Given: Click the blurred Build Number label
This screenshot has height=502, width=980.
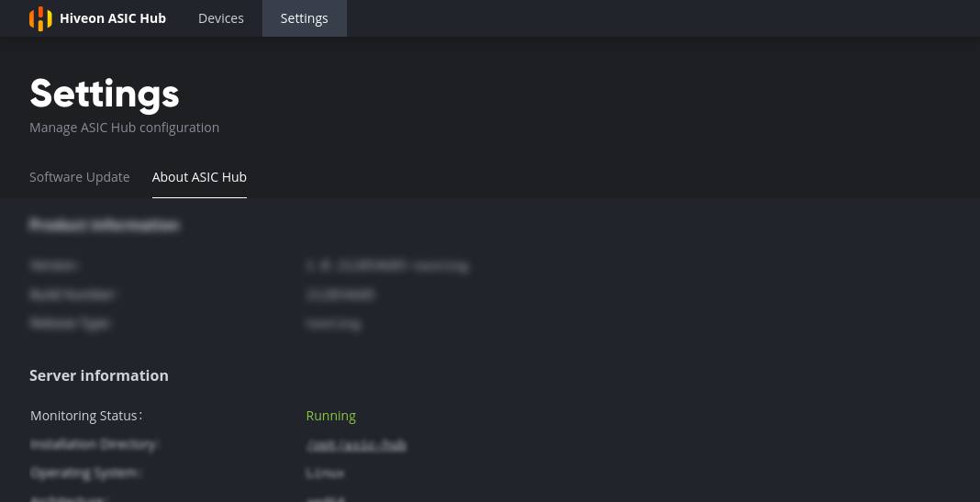Looking at the screenshot, I should [72, 295].
